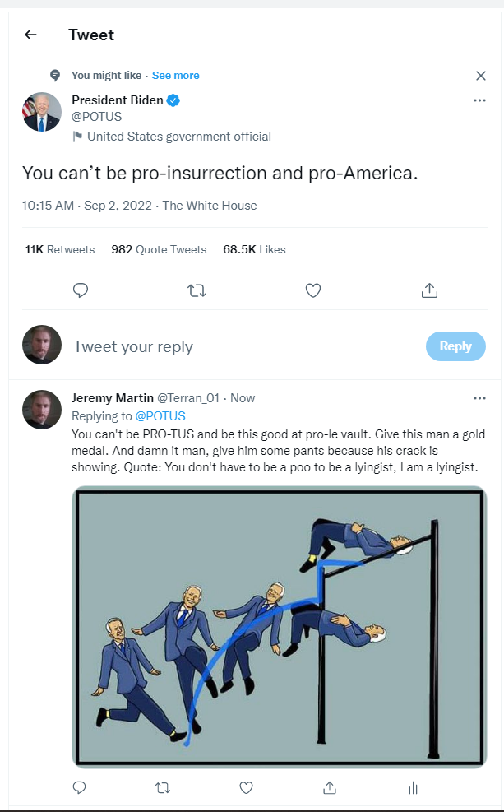The width and height of the screenshot is (504, 812).
Task: Retweet the President Biden tweet
Action: 197,290
